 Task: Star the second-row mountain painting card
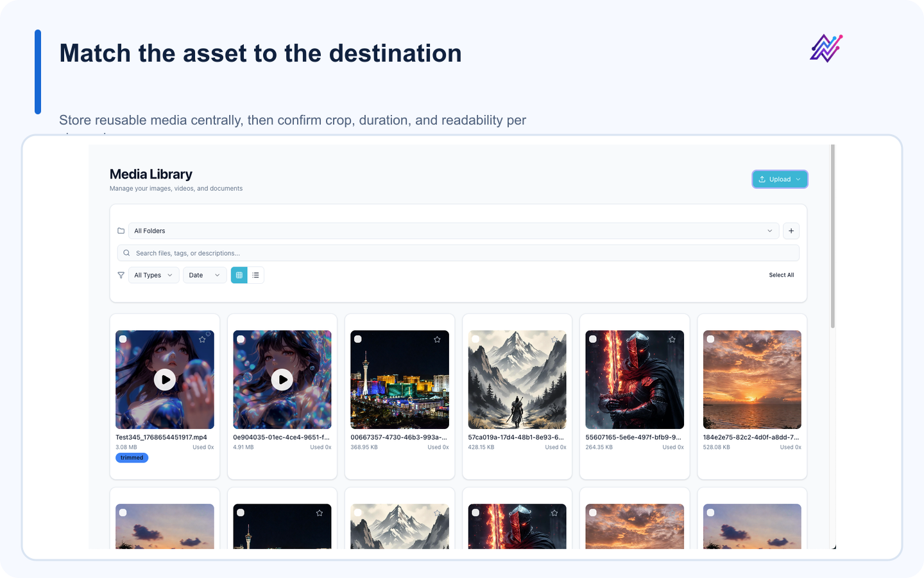pos(437,512)
